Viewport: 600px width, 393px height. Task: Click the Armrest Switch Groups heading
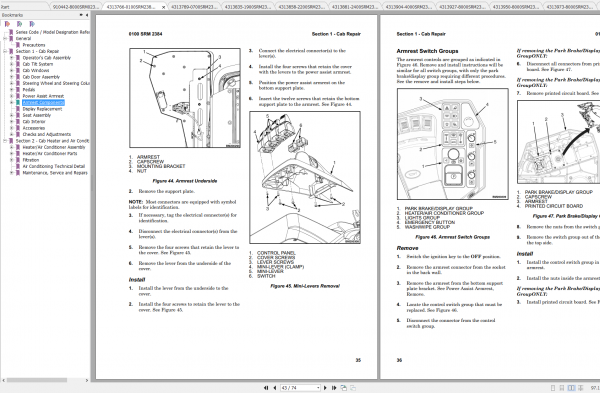click(427, 51)
